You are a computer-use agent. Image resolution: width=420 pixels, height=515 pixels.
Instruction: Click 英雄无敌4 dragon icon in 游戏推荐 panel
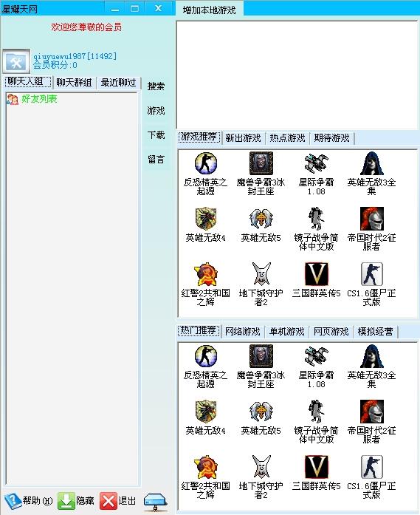point(206,218)
